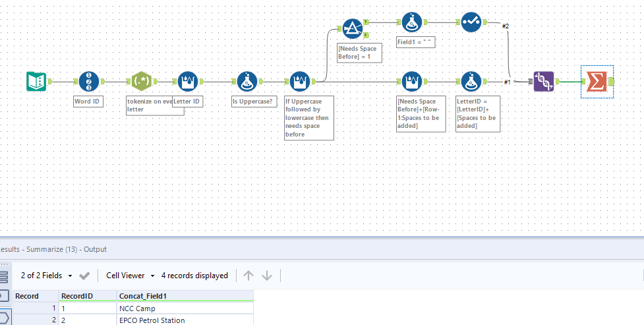Image resolution: width=644 pixels, height=325 pixels.
Task: Select the Record ID tool labeled Word ID
Action: (x=89, y=81)
